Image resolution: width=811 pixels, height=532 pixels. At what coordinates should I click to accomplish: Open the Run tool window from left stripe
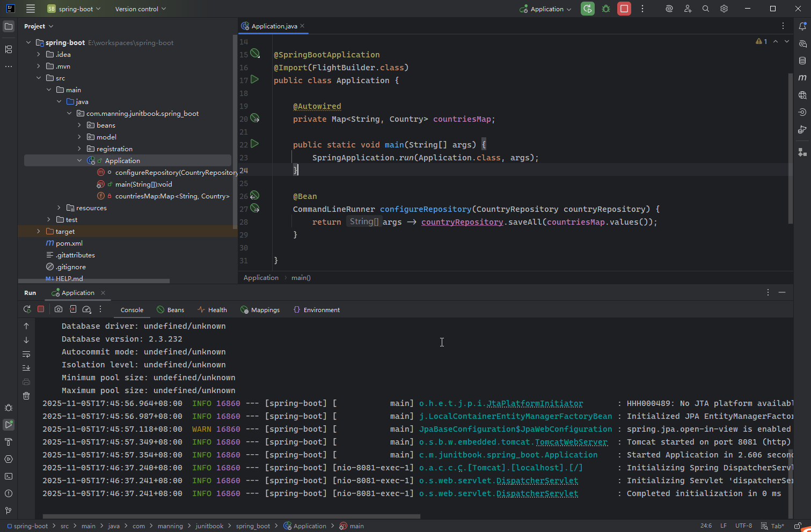[x=9, y=425]
